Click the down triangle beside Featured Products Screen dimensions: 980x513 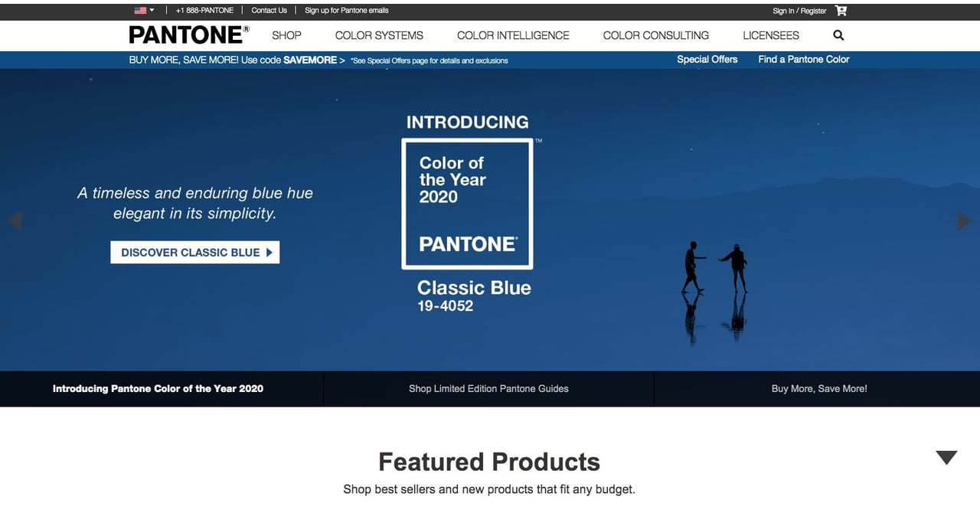946,458
